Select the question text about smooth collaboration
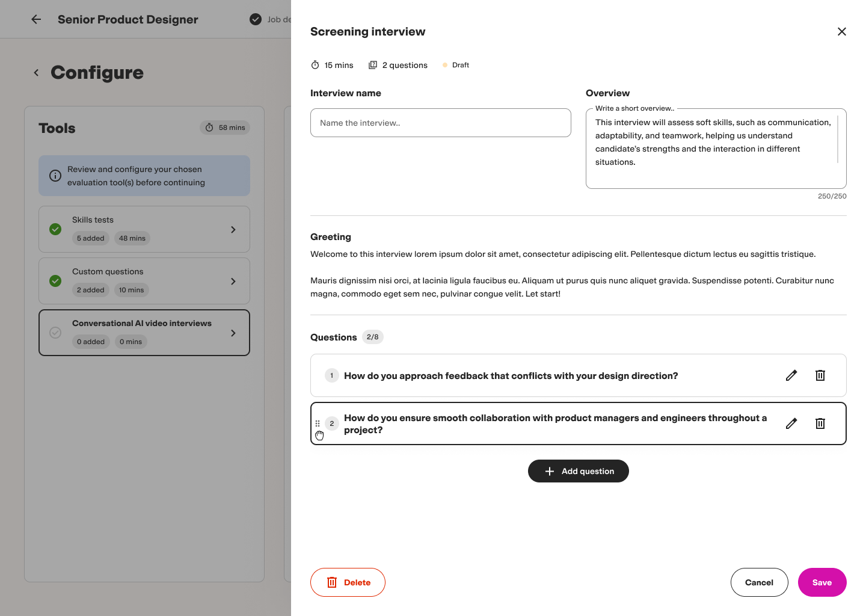 tap(556, 423)
